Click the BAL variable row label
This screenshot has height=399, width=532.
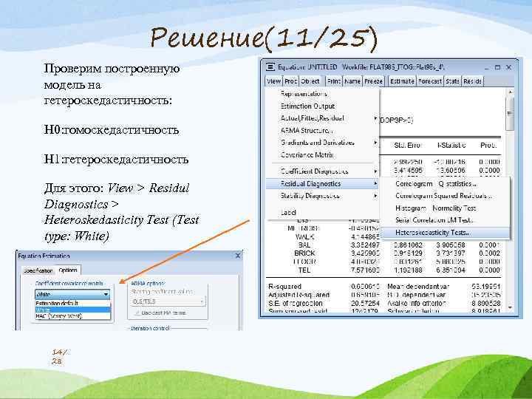pyautogui.click(x=304, y=245)
